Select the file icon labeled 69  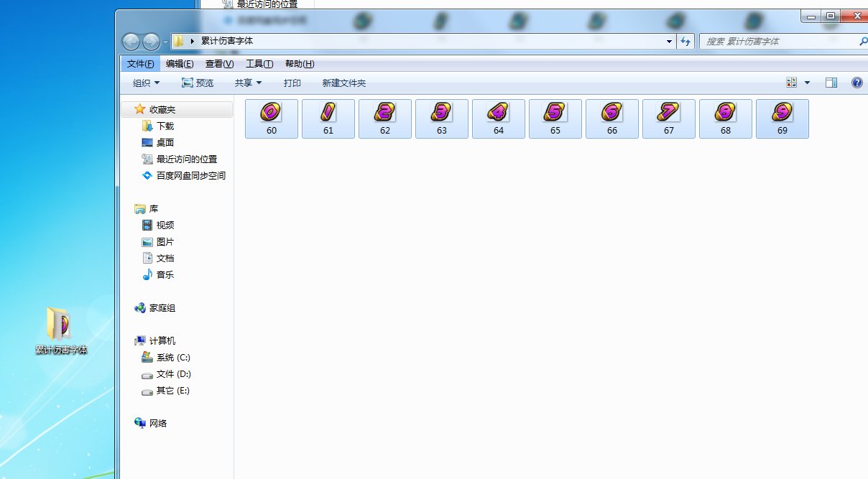[x=782, y=118]
